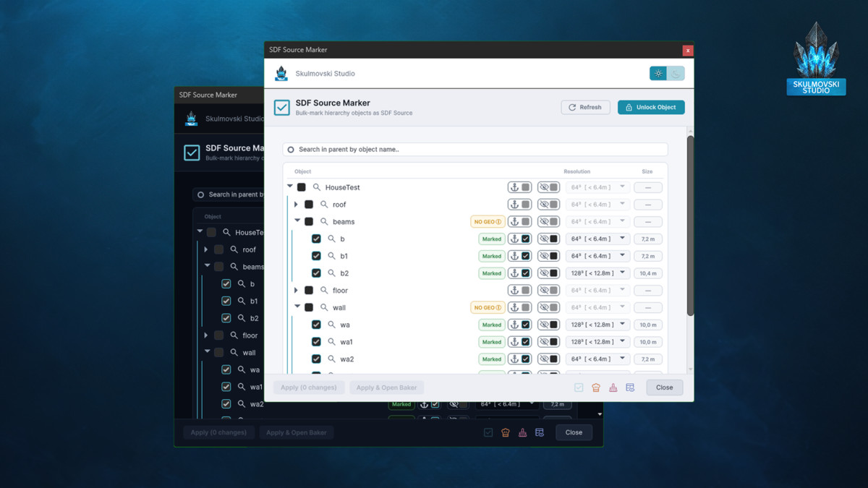Collapse the beams node in light window
This screenshot has height=488, width=868.
tap(297, 221)
